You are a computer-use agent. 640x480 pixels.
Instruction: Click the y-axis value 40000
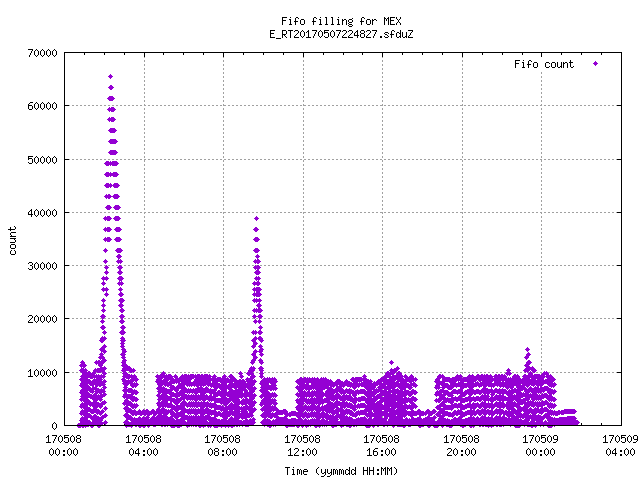pos(42,213)
